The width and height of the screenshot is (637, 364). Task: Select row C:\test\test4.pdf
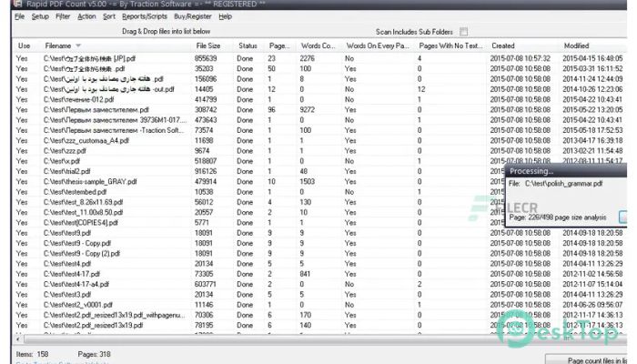click(320, 264)
